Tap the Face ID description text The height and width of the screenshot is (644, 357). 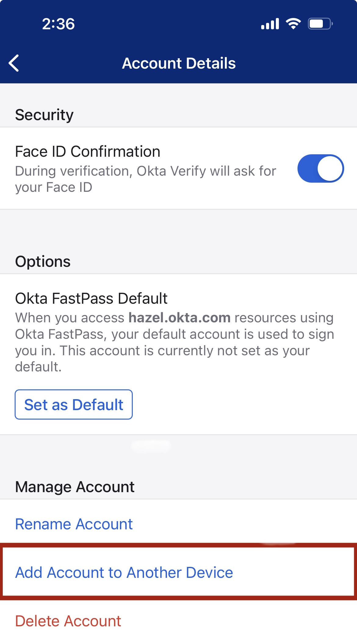coord(146,179)
